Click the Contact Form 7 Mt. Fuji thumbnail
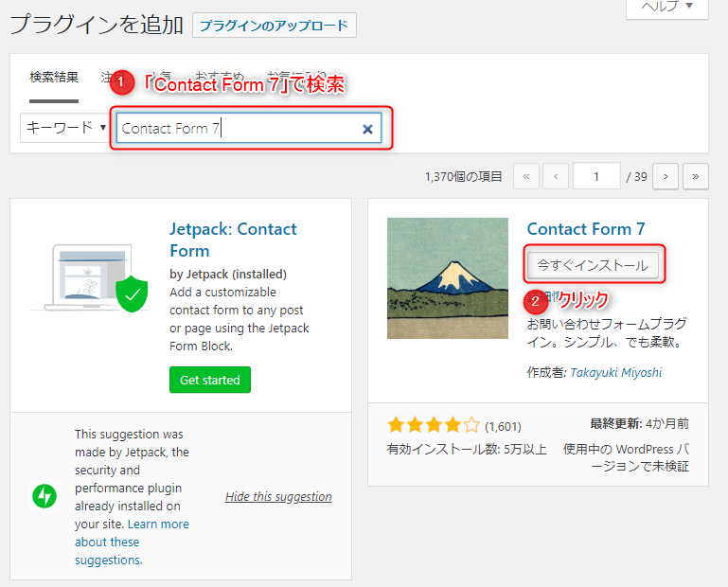The image size is (728, 587). pyautogui.click(x=448, y=278)
